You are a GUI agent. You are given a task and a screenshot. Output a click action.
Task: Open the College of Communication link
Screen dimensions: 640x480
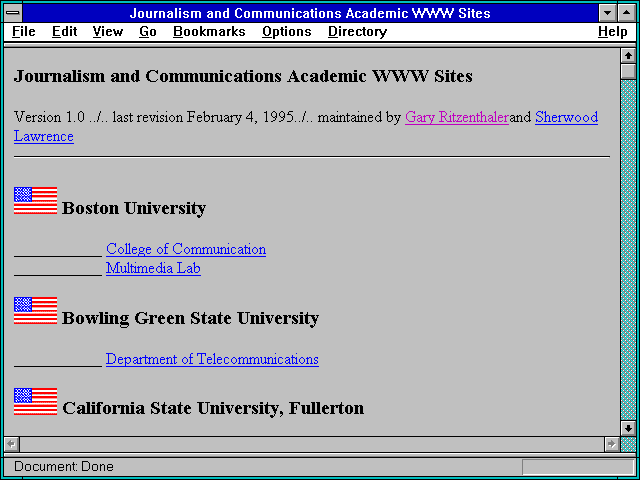[186, 249]
